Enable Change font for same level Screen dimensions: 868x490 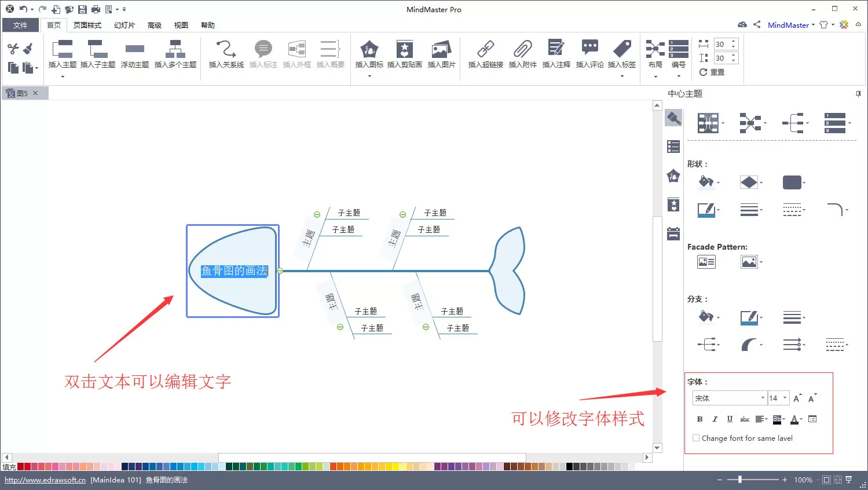point(696,438)
